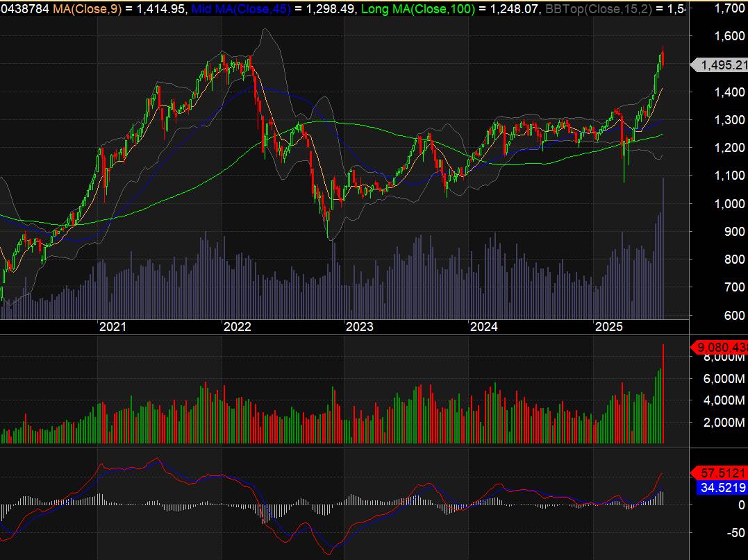The image size is (748, 560).
Task: Click the 6,000M volume axis label
Action: point(724,379)
